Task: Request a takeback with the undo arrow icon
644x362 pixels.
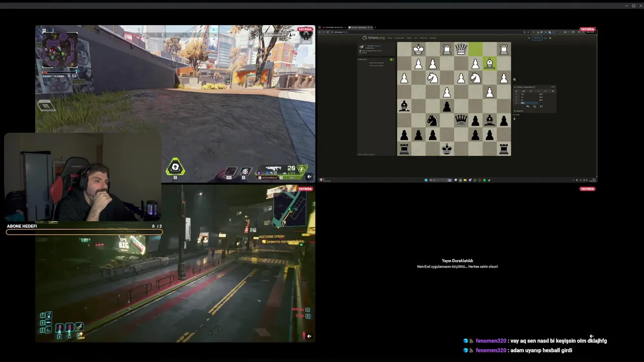Action: pos(528,107)
